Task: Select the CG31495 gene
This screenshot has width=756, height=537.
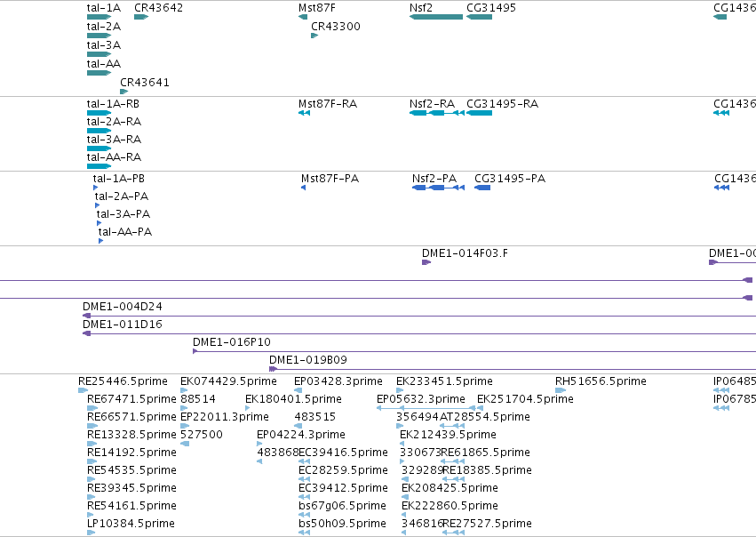Action: coord(479,17)
